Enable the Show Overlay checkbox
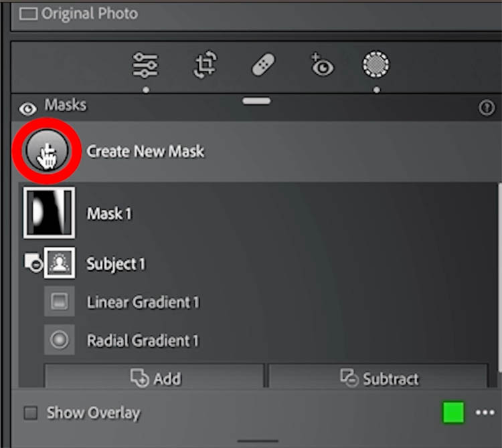Image resolution: width=502 pixels, height=448 pixels. pos(31,413)
